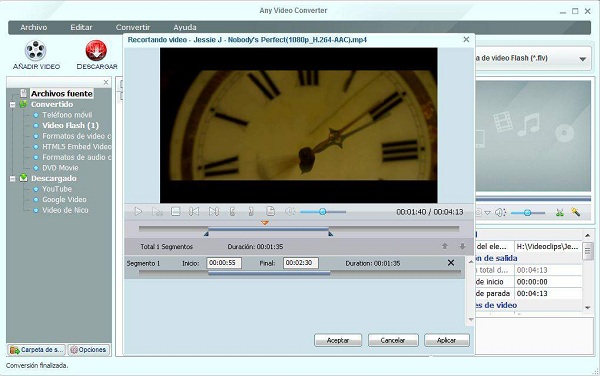This screenshot has height=376, width=600.
Task: Close the left sidebar panel
Action: pyautogui.click(x=106, y=82)
